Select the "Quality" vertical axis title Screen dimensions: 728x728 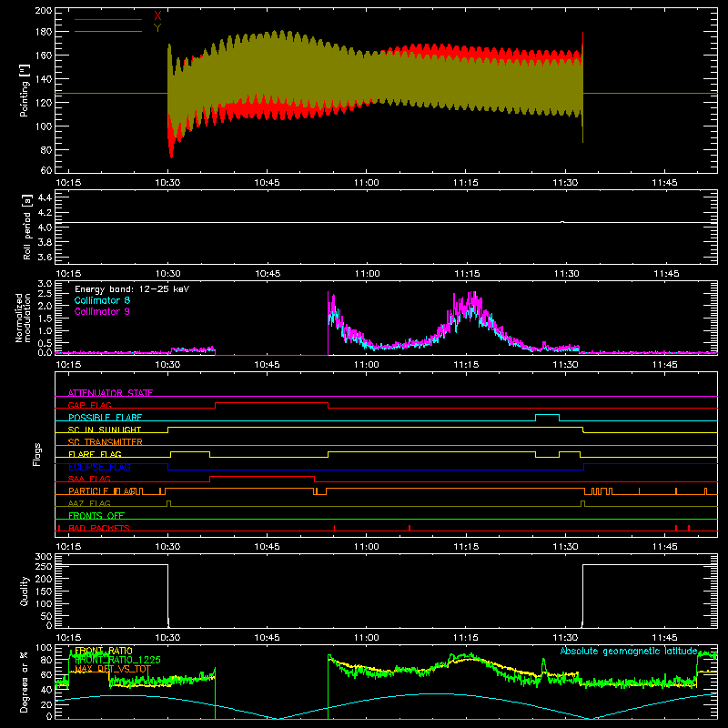[25, 591]
